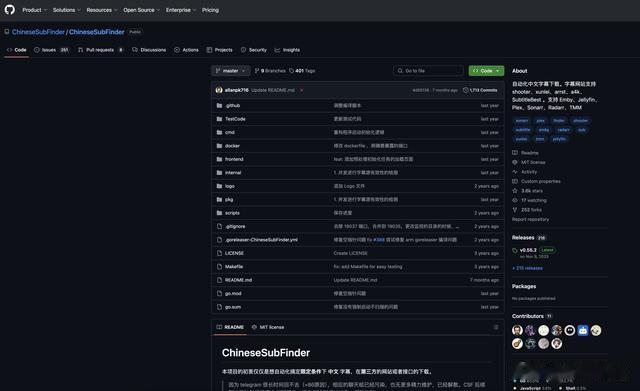This screenshot has width=640, height=391.
Task: Open the Insights tab
Action: (287, 50)
